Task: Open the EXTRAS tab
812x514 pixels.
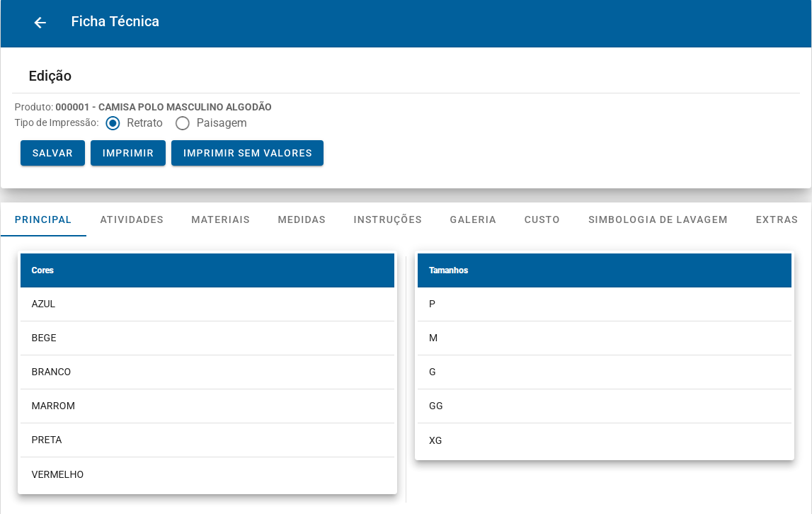Action: [777, 219]
